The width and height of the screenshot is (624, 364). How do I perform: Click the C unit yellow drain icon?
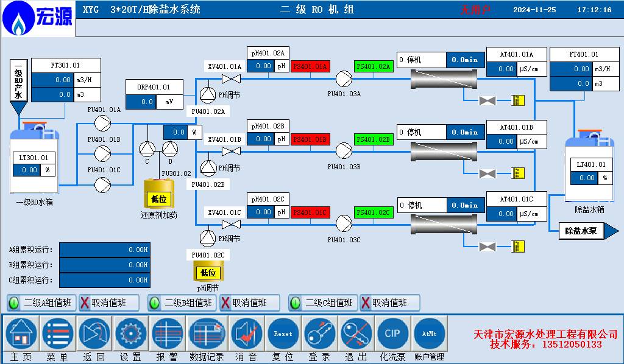click(x=518, y=247)
